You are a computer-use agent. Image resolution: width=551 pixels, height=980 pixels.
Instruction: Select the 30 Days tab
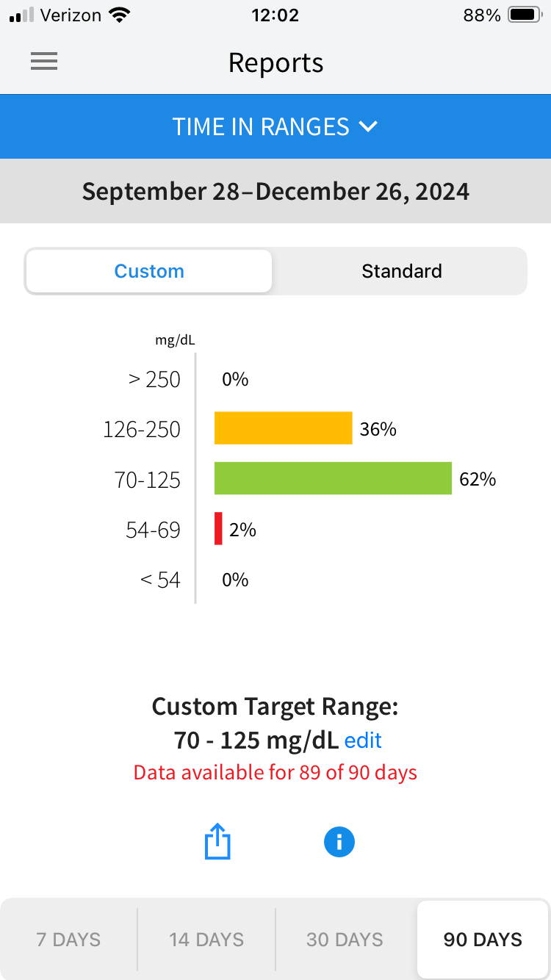coord(345,940)
